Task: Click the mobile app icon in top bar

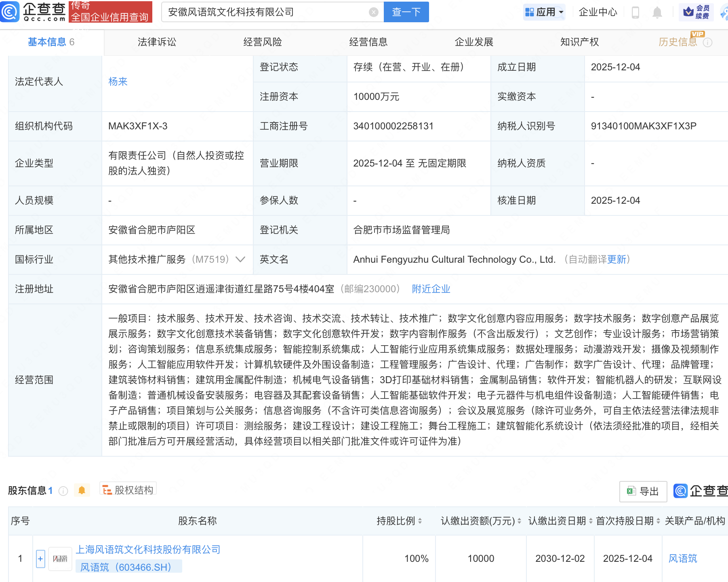Action: point(635,12)
